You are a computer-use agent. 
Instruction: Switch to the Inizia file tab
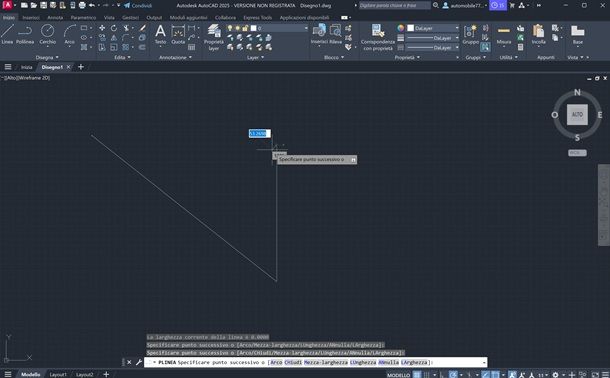coord(26,67)
